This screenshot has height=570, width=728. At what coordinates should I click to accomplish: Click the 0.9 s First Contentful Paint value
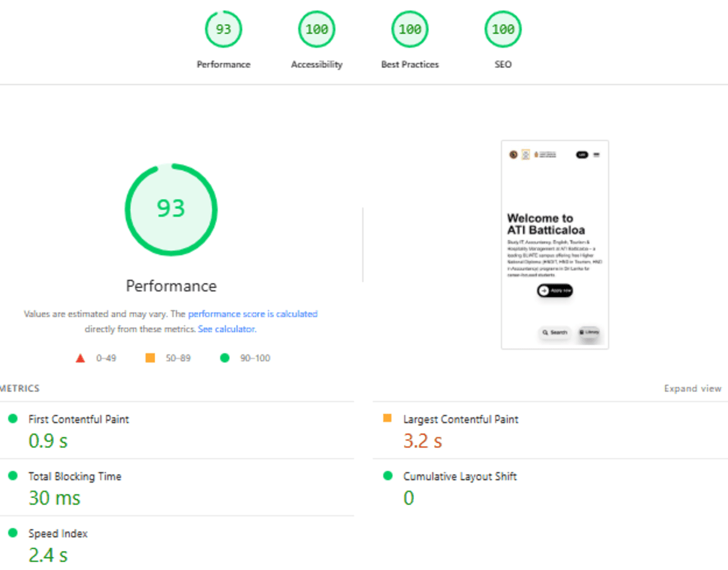point(48,441)
